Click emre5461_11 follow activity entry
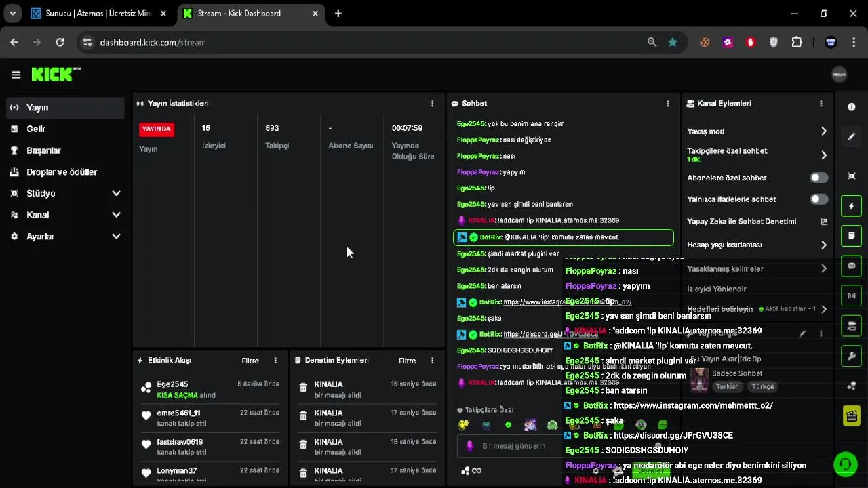Screen dimensions: 868x488 [210, 418]
